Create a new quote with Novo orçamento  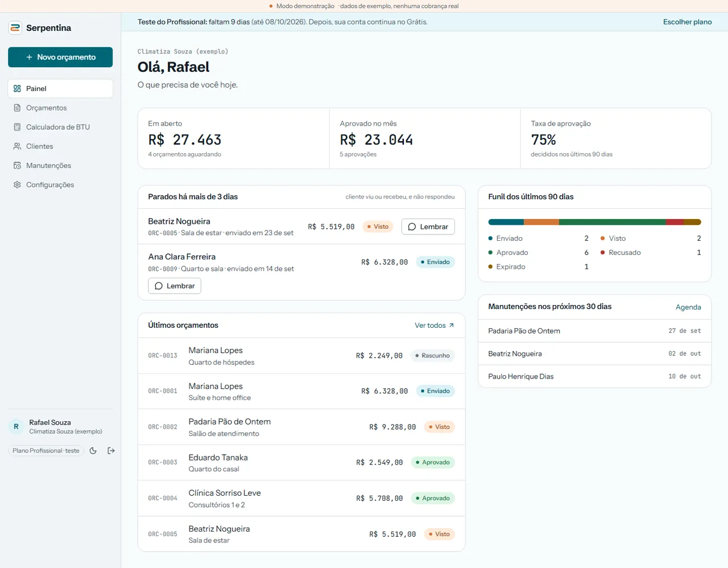(x=60, y=57)
